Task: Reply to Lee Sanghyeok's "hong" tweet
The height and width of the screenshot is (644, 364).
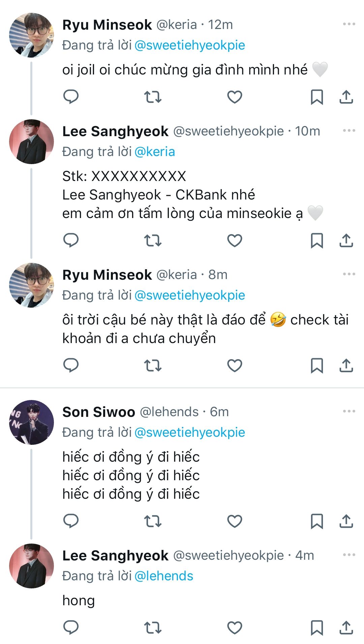Action: pyautogui.click(x=71, y=628)
